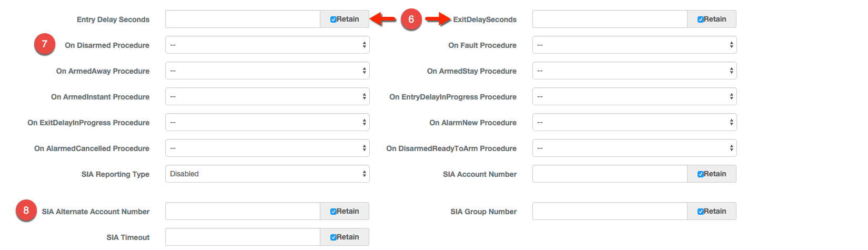The width and height of the screenshot is (868, 250).
Task: Click the red number 8 marker
Action: point(26,211)
